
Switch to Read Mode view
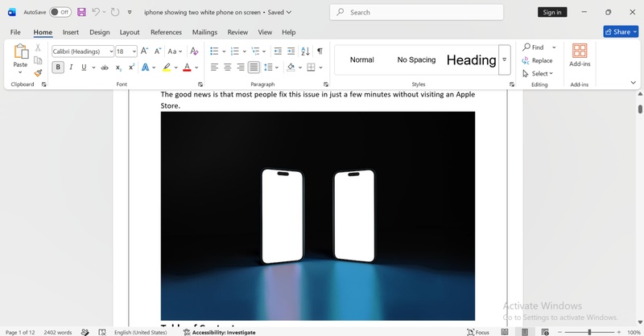coord(505,332)
